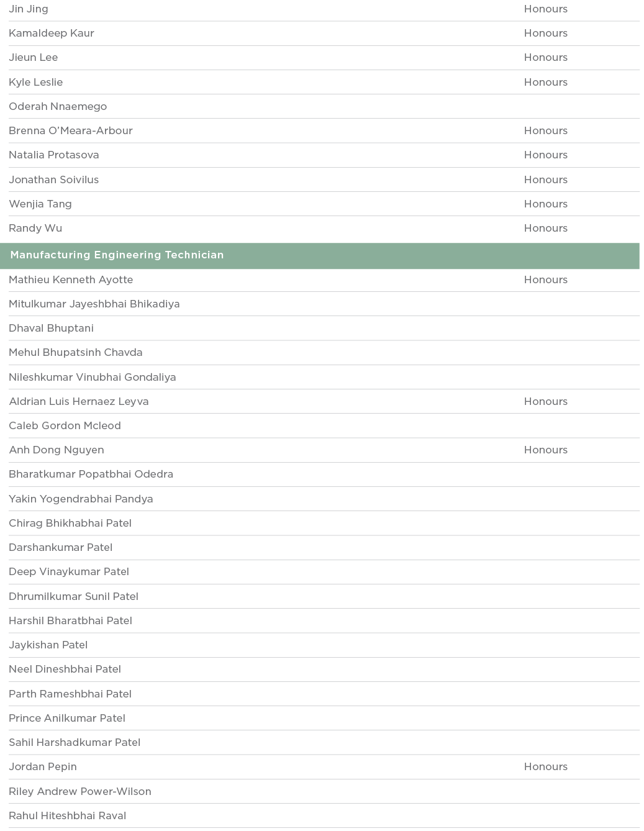Click on Kamaldeep Kaur's name
This screenshot has height=831, width=644.
point(52,34)
